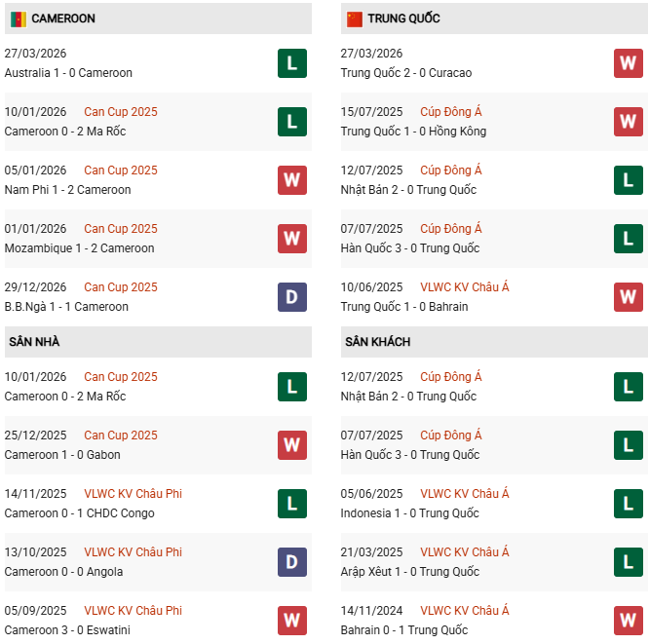Select the W badge for Bahrain 0 - 1 Trung Quốc

[x=628, y=621]
